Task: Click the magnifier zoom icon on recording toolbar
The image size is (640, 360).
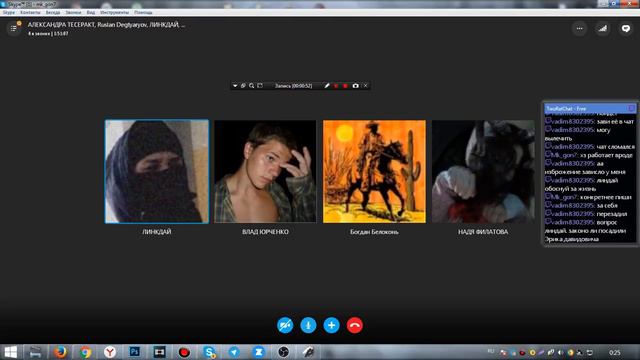Action: (251, 86)
